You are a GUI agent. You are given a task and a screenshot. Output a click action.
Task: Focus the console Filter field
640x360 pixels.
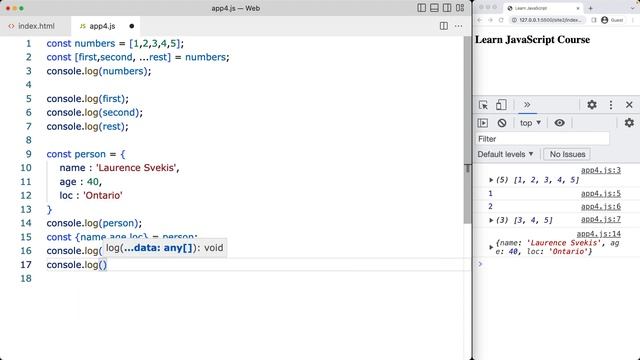tap(542, 139)
